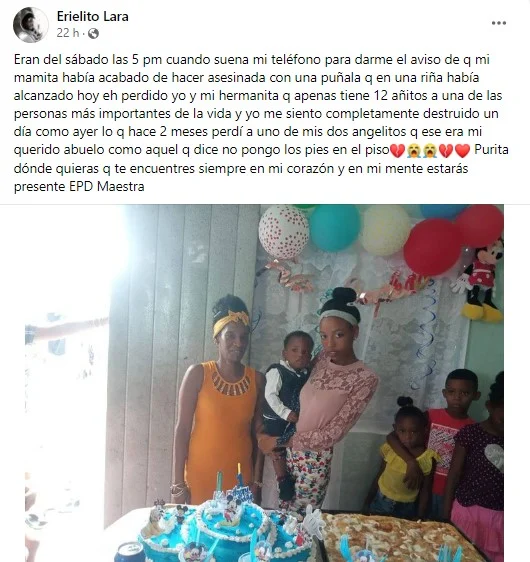Click the post text starting 'Eran del sábado'

coord(261,123)
